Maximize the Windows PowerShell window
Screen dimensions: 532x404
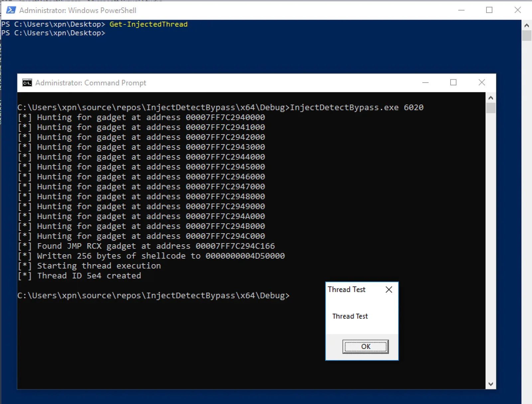[x=489, y=10]
